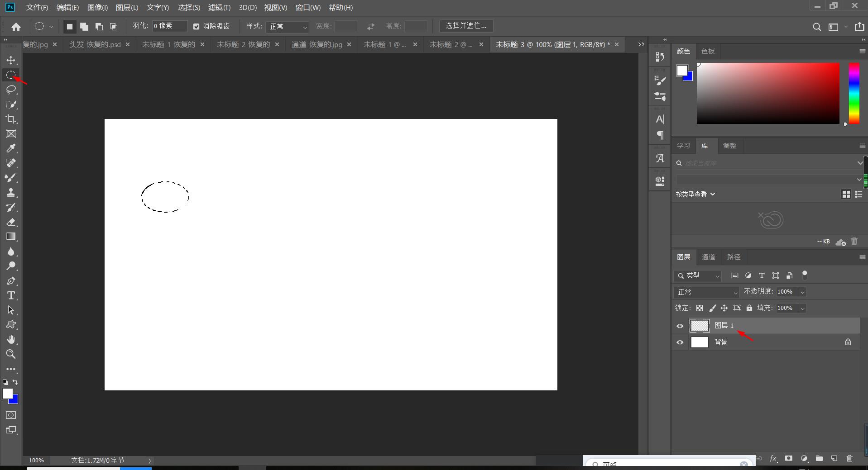Expand the opacity 不透明度 dropdown arrow

[802, 292]
